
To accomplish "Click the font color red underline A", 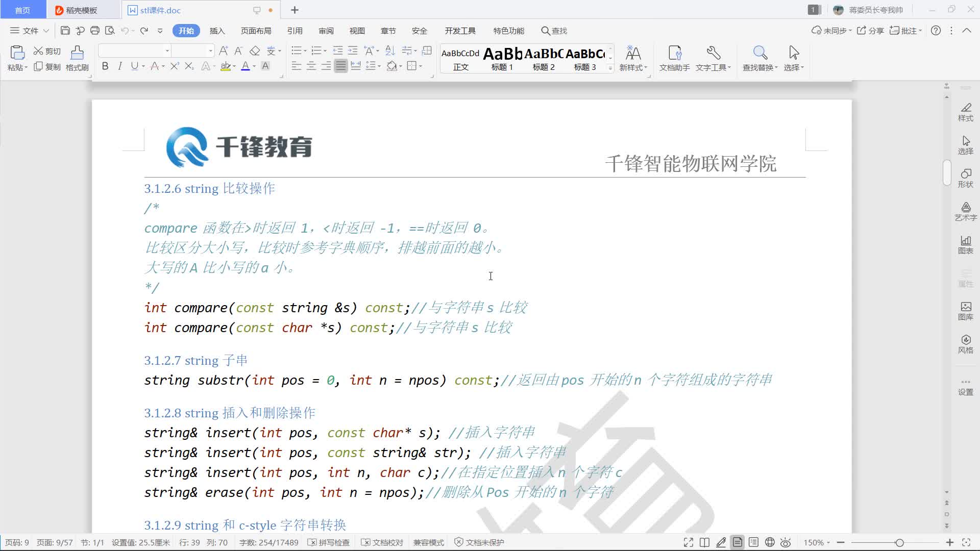I will pos(245,66).
